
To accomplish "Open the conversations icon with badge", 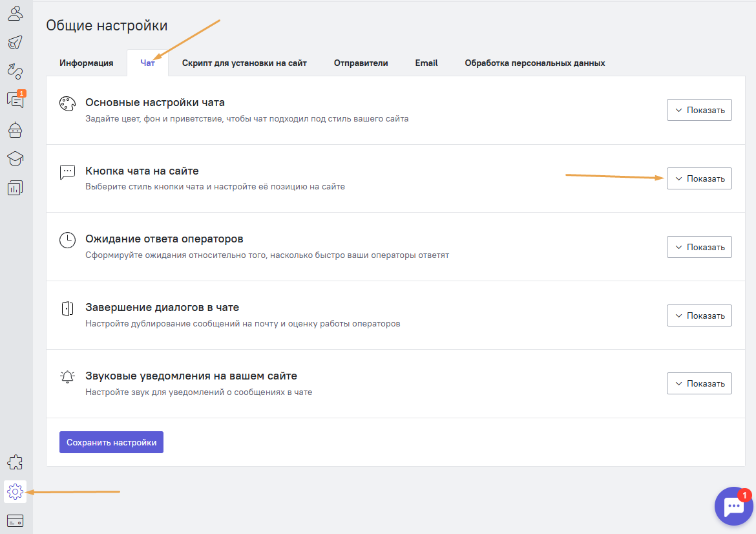I will pyautogui.click(x=15, y=100).
